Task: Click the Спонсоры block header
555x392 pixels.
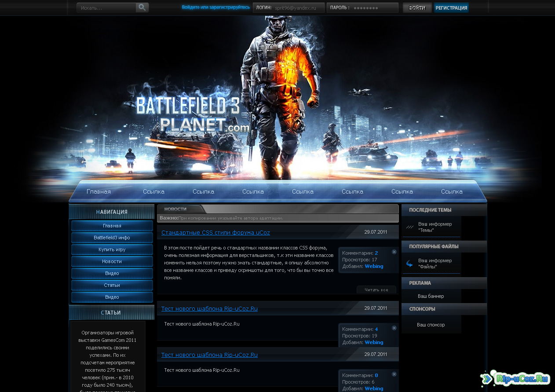Action: click(444, 309)
